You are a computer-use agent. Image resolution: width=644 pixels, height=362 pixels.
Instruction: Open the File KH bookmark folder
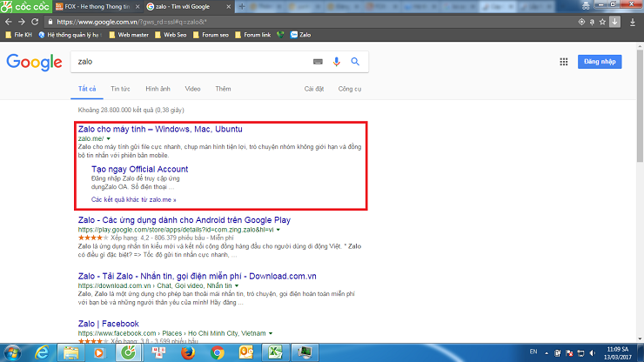19,35
